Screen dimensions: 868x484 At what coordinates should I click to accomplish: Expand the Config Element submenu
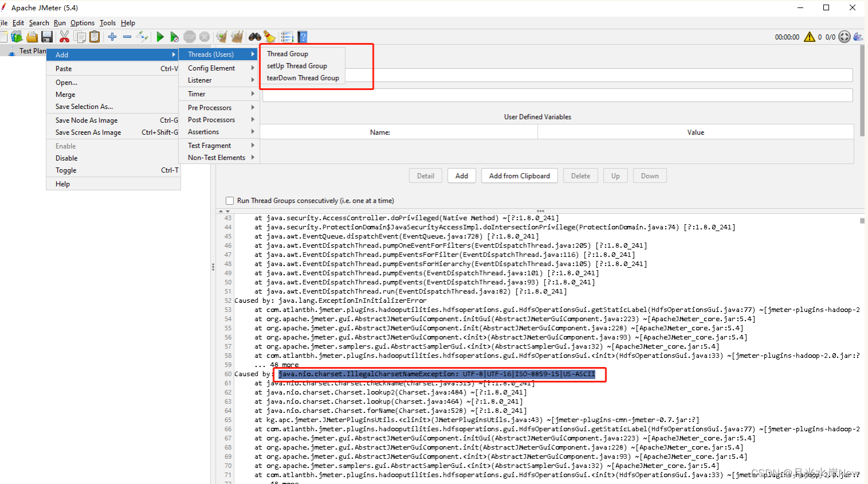[x=219, y=68]
